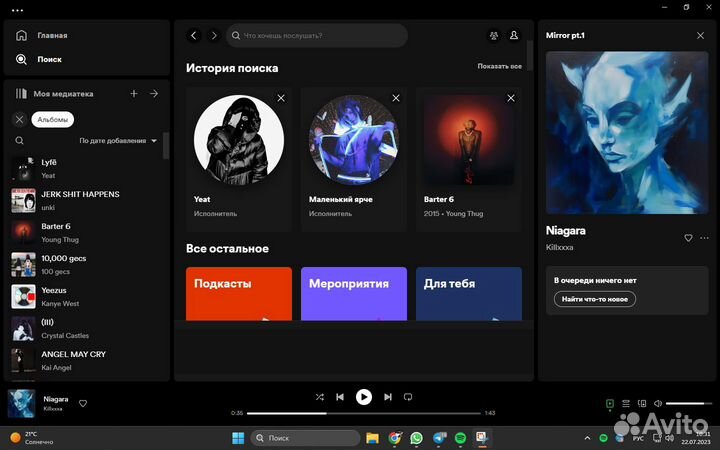Open WhatsApp from taskbar
Image resolution: width=720 pixels, height=450 pixels.
coord(416,438)
